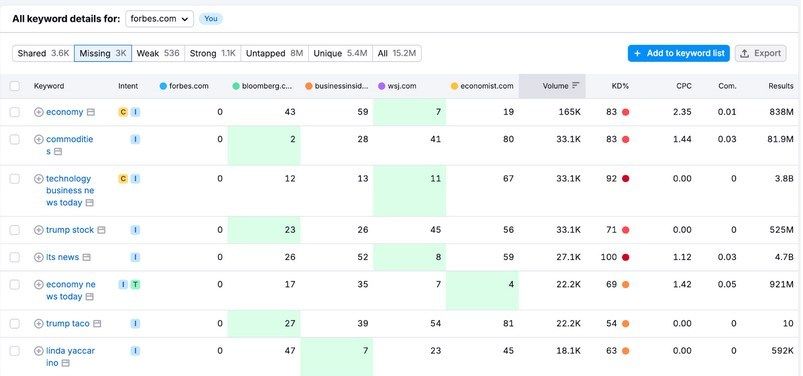Click informational I badge on commodities row
Image resolution: width=803 pixels, height=376 pixels.
[135, 139]
